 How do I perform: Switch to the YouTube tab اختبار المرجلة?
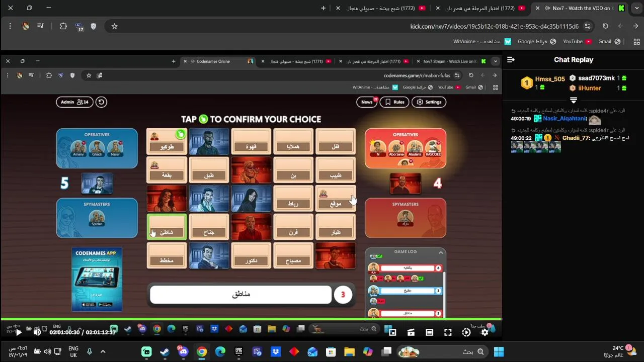[x=480, y=8]
